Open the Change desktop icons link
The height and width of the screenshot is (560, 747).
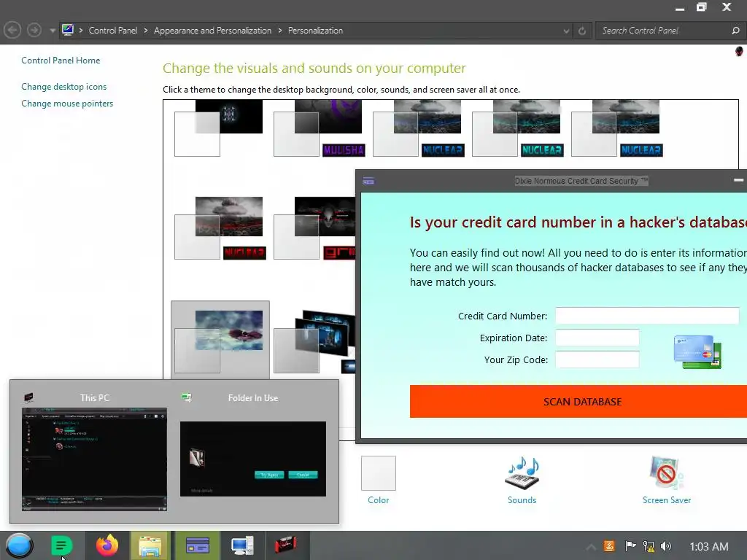tap(64, 87)
